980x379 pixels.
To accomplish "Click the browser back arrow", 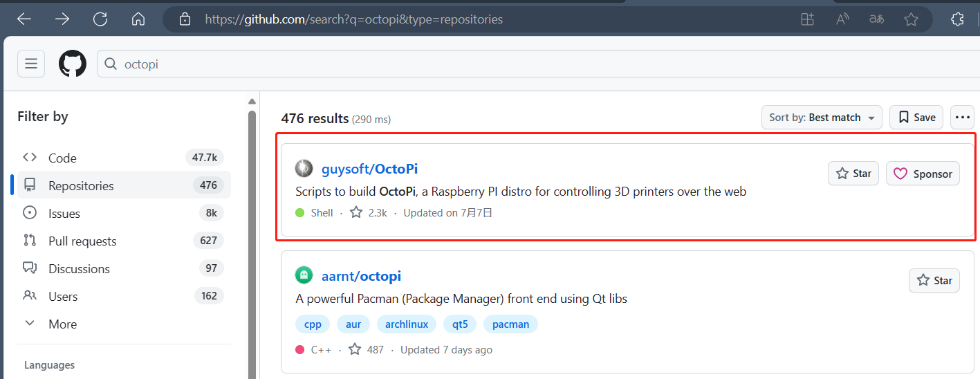I will coord(24,19).
